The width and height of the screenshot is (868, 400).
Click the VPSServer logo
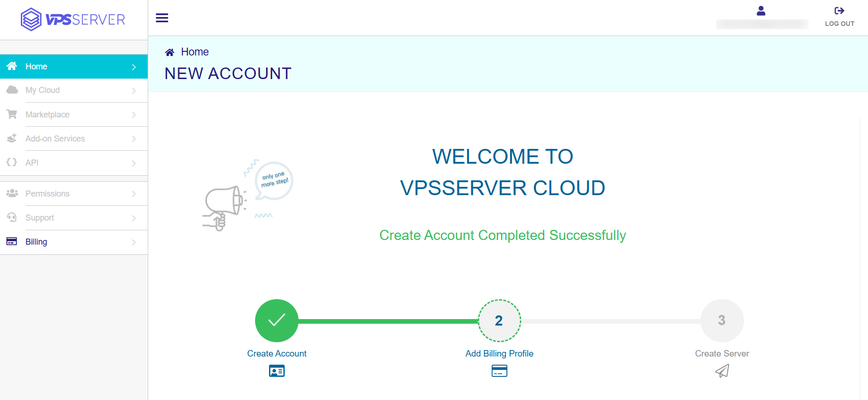pyautogui.click(x=73, y=19)
